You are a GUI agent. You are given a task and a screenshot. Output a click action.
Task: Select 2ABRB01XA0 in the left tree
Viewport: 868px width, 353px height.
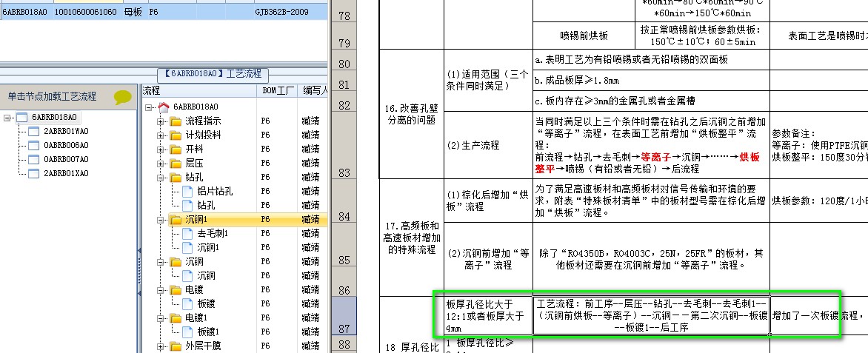tap(66, 173)
